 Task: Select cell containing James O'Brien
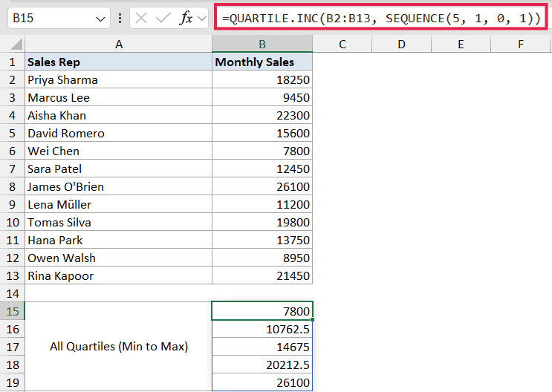click(x=119, y=187)
